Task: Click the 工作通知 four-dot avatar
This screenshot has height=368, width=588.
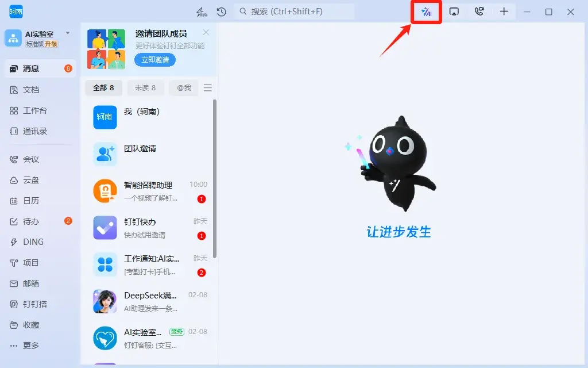Action: click(x=105, y=264)
